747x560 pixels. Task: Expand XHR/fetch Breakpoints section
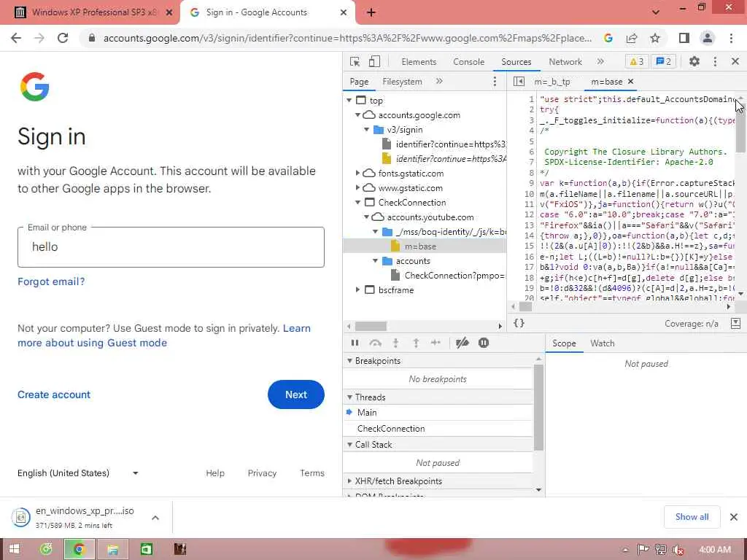(x=349, y=481)
